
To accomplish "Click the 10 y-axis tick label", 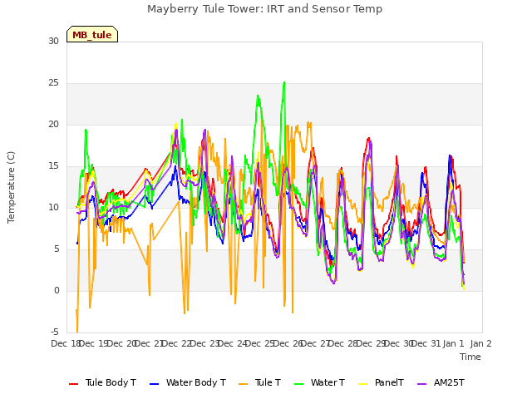I will coord(53,207).
